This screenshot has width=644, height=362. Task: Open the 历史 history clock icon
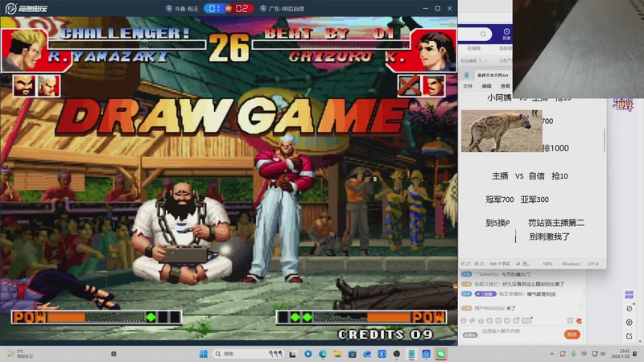[x=506, y=34]
